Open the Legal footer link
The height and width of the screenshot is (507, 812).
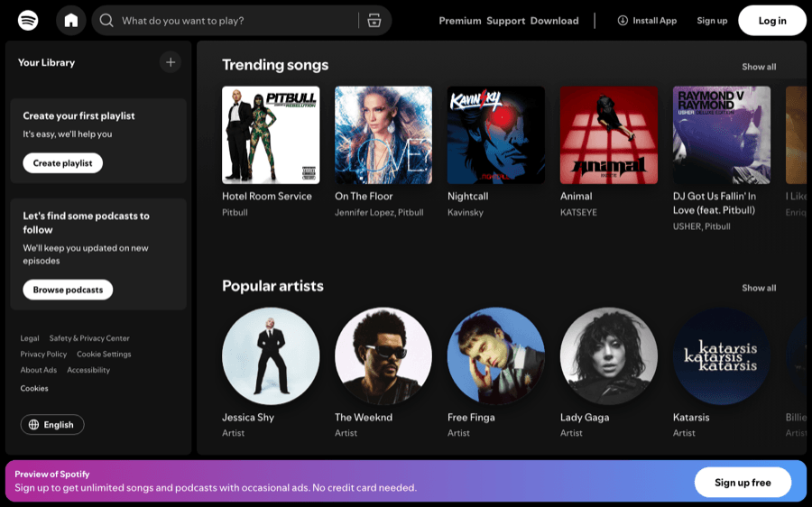coord(30,338)
